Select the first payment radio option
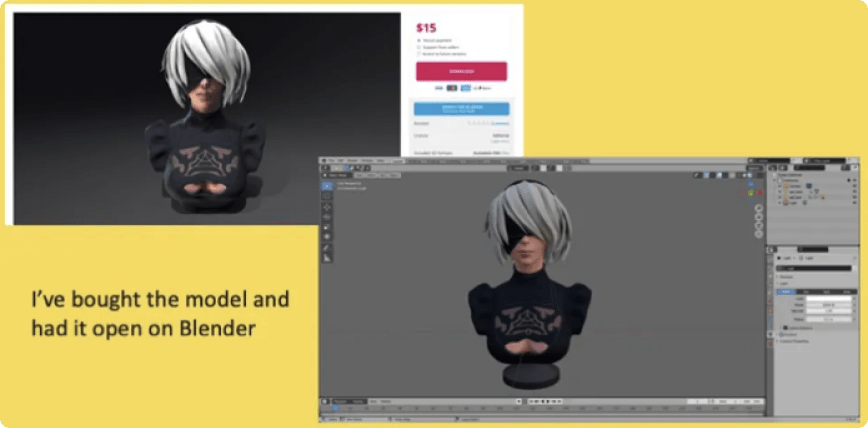The width and height of the screenshot is (868, 428). 418,40
